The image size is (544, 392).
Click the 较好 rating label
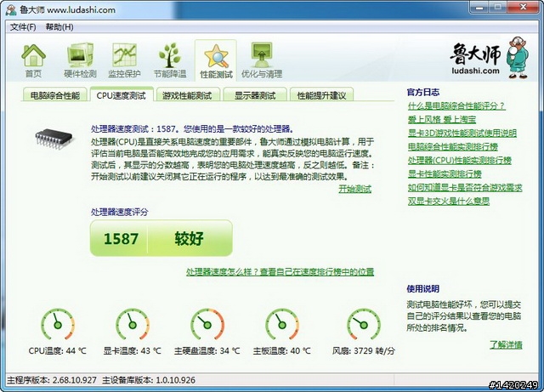click(x=189, y=239)
